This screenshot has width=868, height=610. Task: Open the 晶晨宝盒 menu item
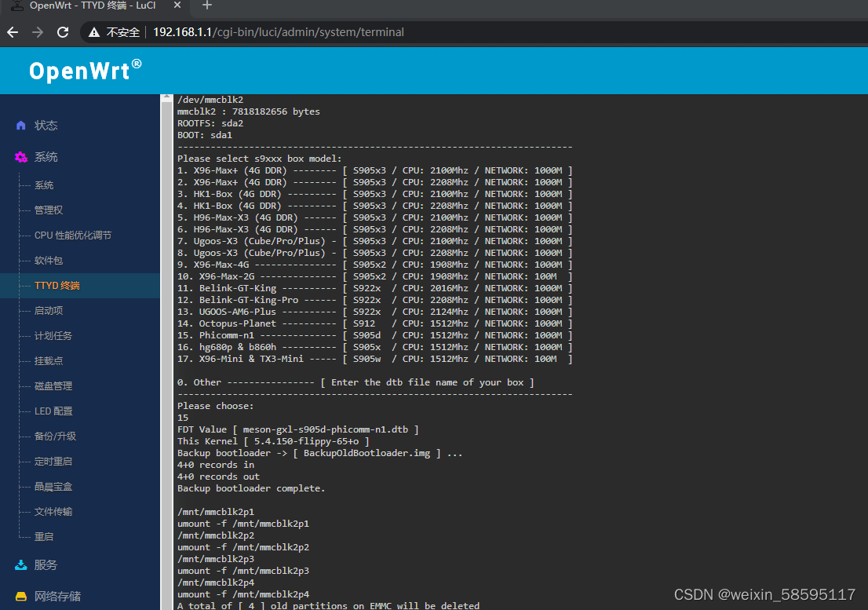click(53, 487)
